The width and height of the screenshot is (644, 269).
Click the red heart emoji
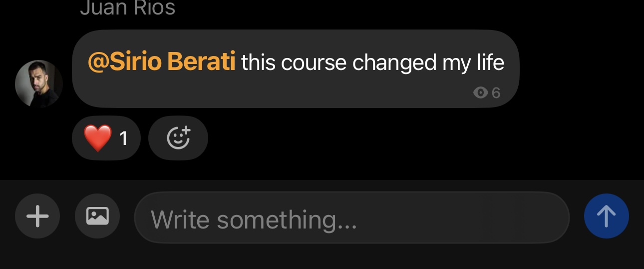click(x=98, y=138)
